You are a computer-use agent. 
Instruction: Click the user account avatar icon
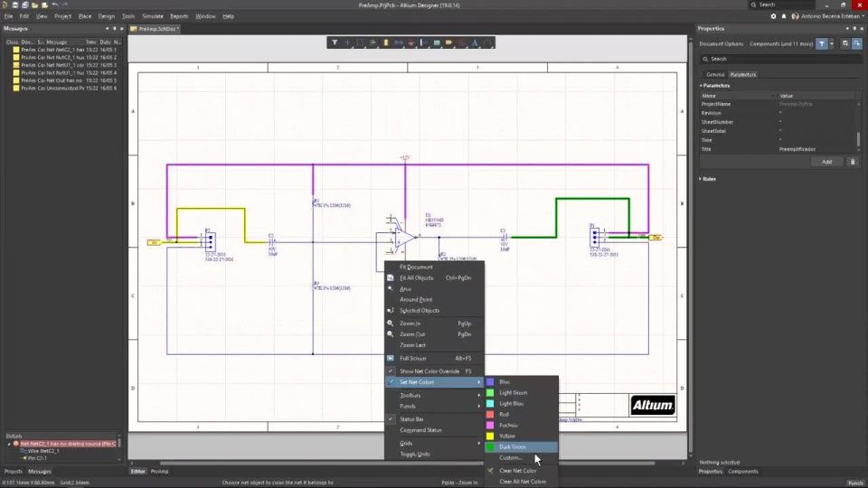(795, 16)
